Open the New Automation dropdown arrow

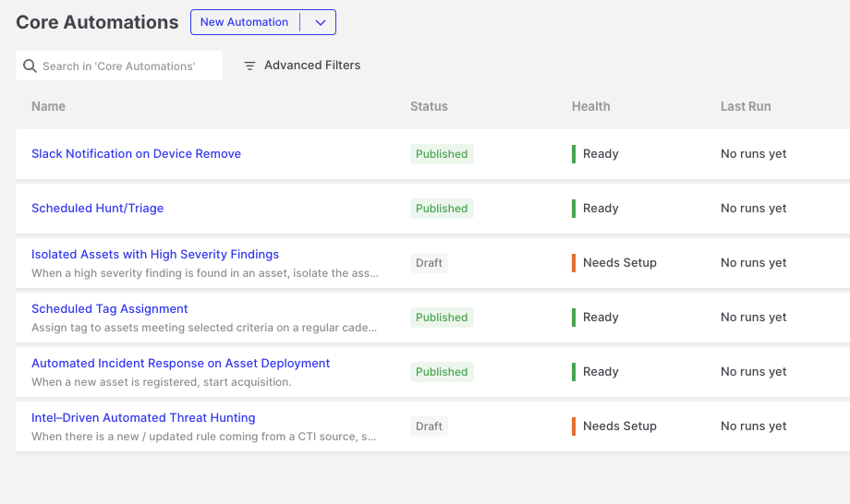(x=321, y=22)
